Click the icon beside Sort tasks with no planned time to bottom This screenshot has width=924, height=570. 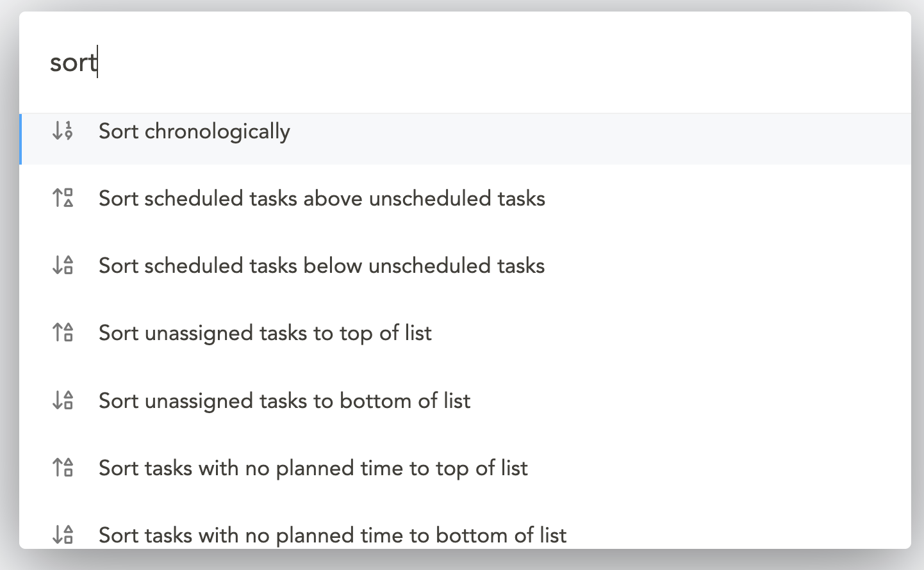(x=63, y=535)
